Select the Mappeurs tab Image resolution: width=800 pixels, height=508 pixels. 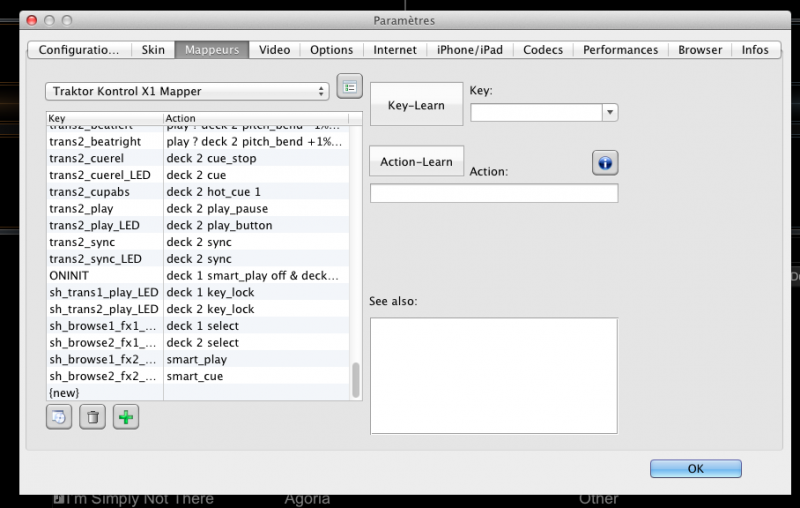coord(212,50)
